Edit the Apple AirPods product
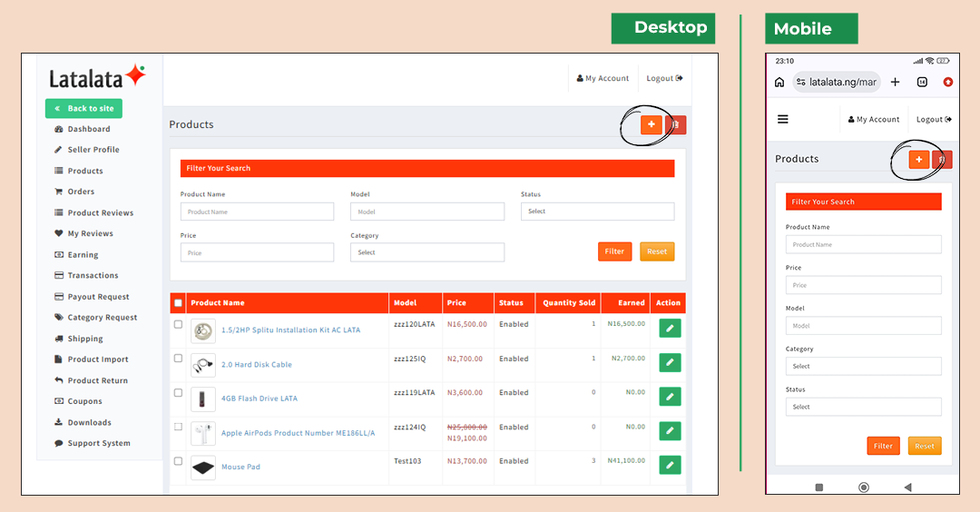This screenshot has width=980, height=512. click(670, 430)
